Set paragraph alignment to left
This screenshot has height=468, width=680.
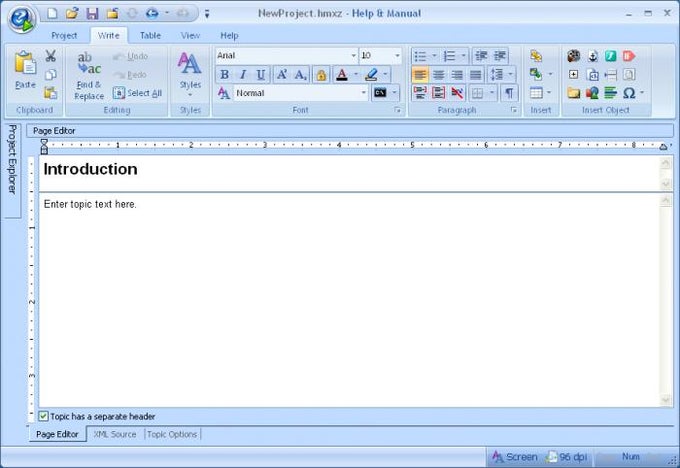pos(420,75)
